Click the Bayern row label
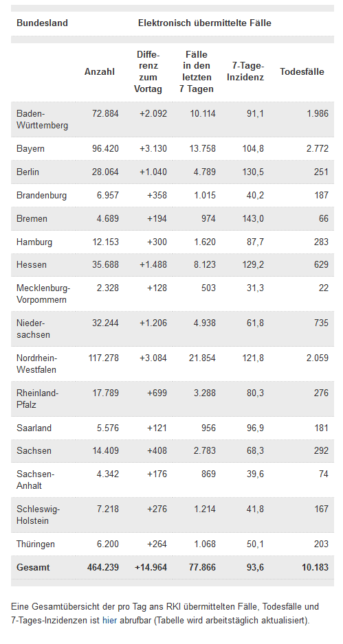The height and width of the screenshot is (644, 343). coord(30,149)
